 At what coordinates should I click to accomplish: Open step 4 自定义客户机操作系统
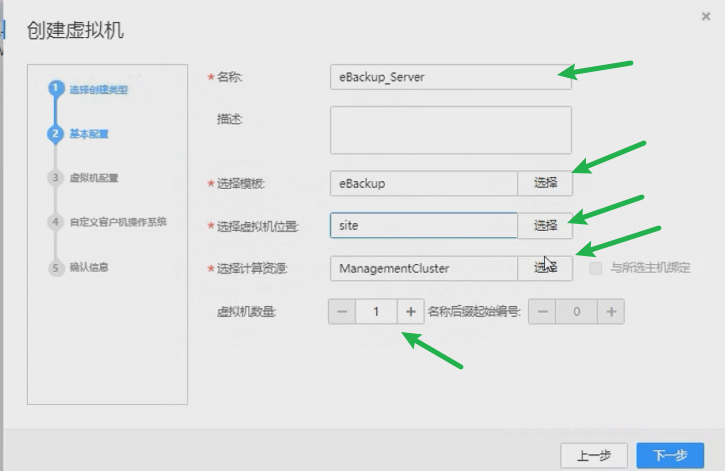117,221
